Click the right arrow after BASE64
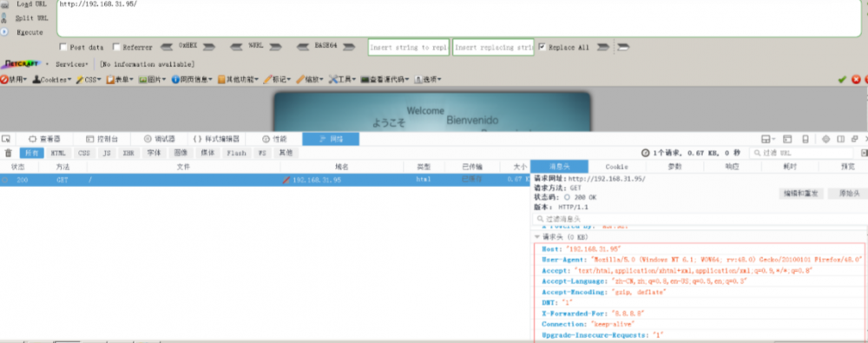 pyautogui.click(x=349, y=47)
